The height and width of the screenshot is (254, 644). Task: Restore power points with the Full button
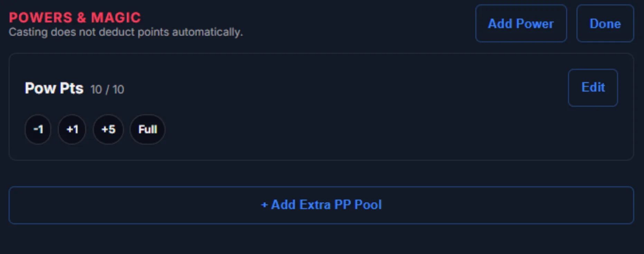pyautogui.click(x=148, y=130)
